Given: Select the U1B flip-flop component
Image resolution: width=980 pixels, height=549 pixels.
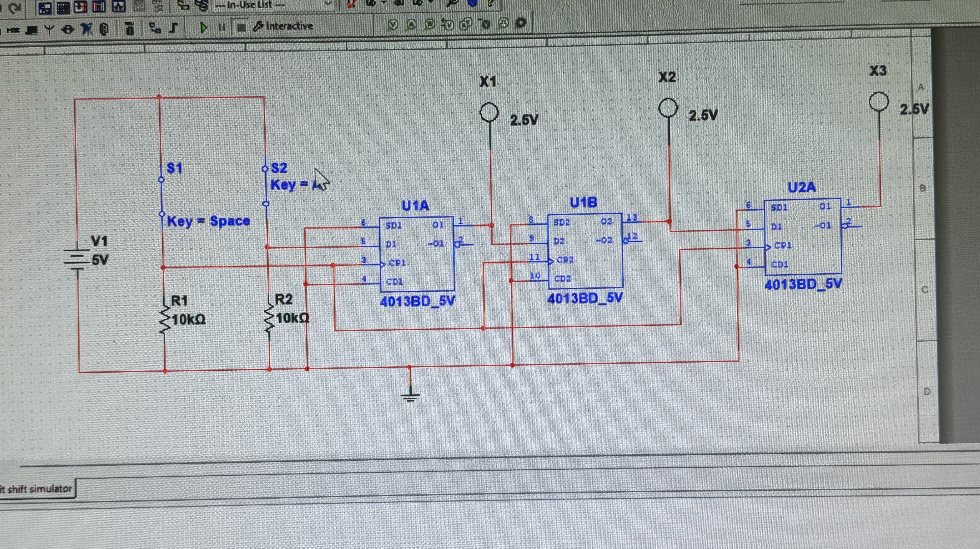Looking at the screenshot, I should [x=585, y=251].
